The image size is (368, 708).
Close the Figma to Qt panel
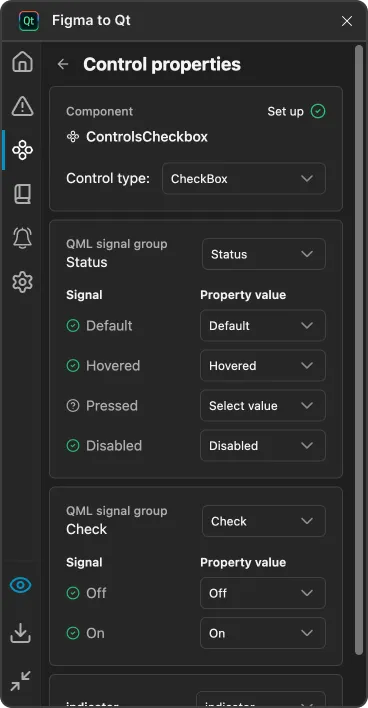click(347, 21)
